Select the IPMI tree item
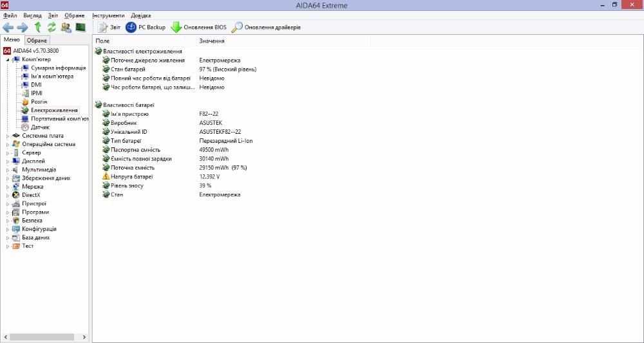This screenshot has width=644, height=343. point(37,93)
